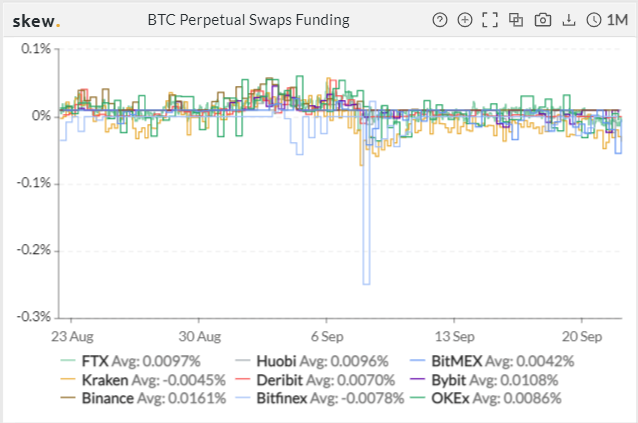Click the -0.1% y-axis label
Viewport: 638px width, 423px height.
click(x=34, y=183)
